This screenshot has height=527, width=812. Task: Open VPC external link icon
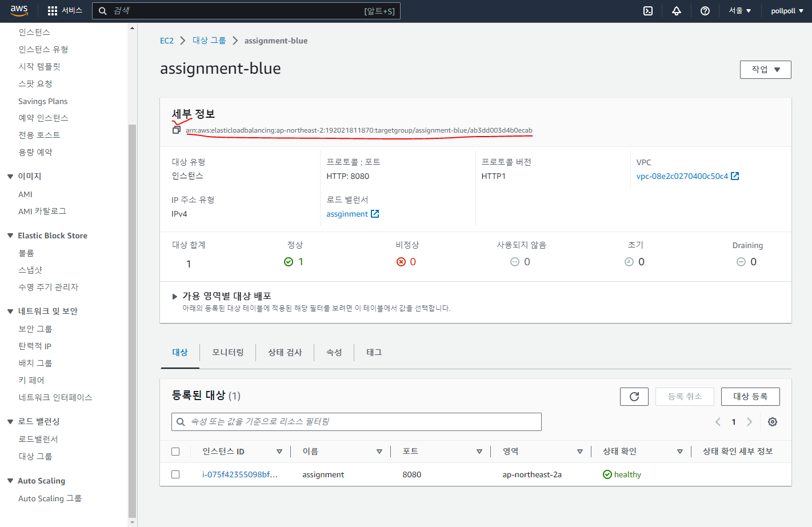tap(735, 176)
